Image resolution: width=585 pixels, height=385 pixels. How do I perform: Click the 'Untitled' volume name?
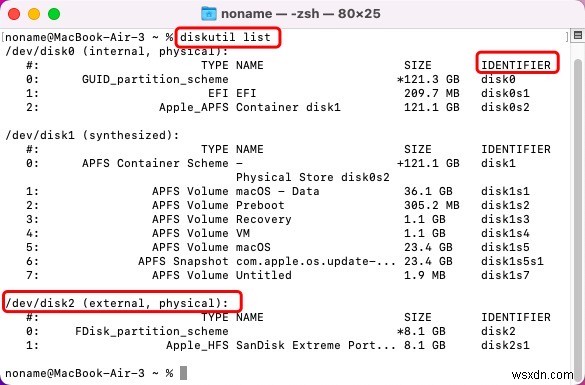click(x=263, y=275)
